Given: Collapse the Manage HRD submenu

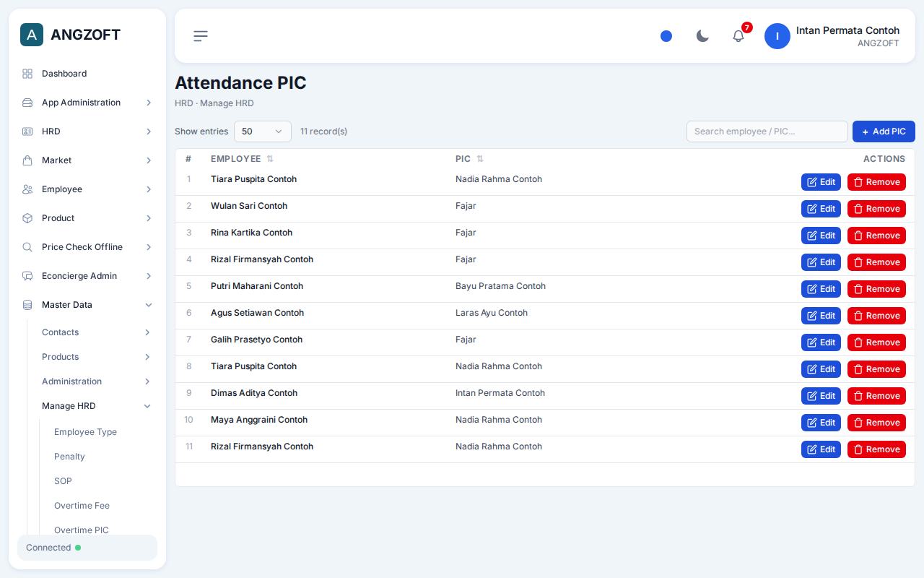Looking at the screenshot, I should [x=97, y=406].
